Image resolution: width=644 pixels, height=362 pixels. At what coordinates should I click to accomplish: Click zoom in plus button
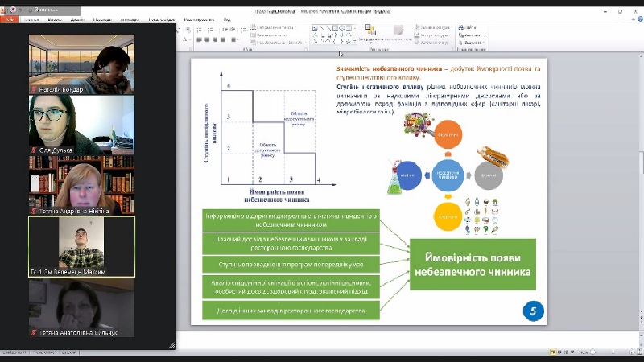(632, 352)
